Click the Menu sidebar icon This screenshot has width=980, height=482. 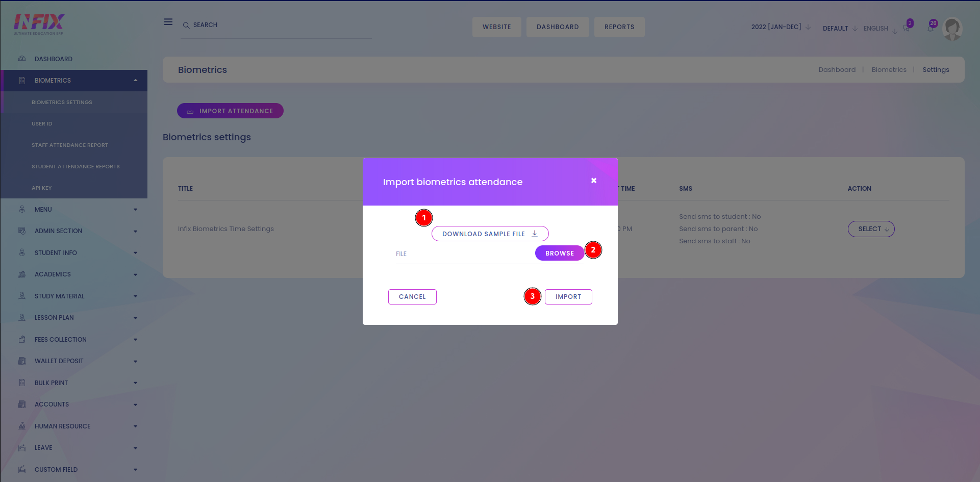[x=22, y=210]
